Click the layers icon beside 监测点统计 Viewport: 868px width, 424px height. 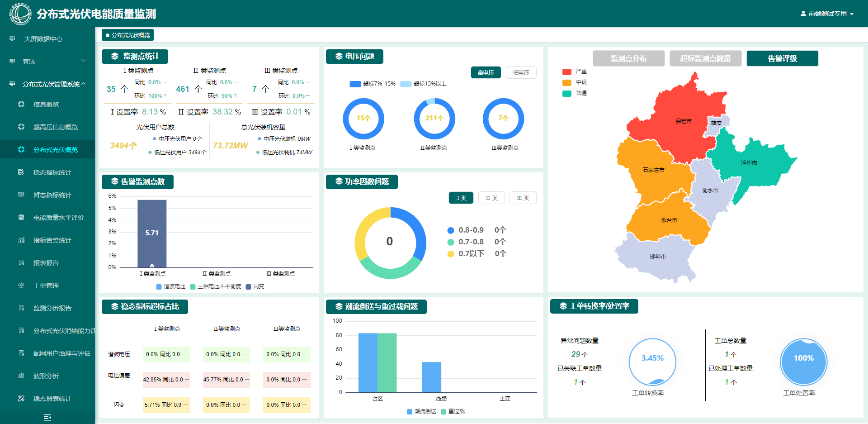(115, 57)
